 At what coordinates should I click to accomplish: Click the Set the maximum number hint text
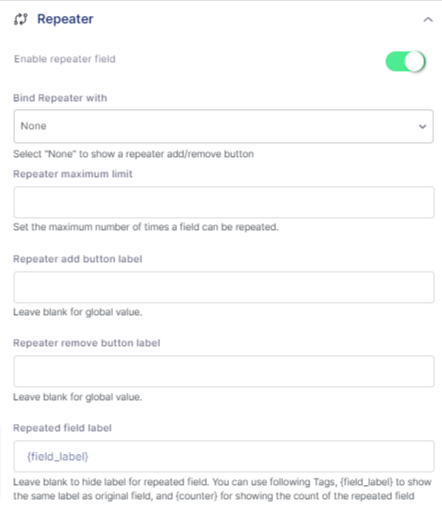pos(146,227)
